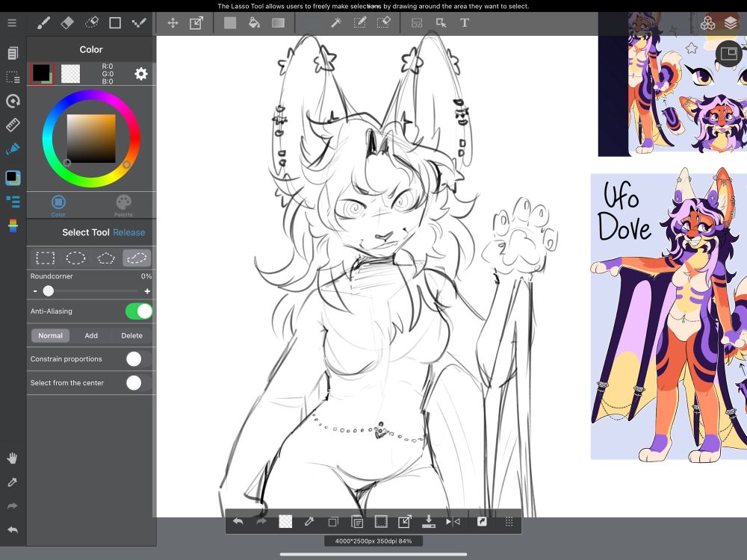This screenshot has width=747, height=560.
Task: Click the Roundcorner slider handle
Action: click(x=48, y=291)
